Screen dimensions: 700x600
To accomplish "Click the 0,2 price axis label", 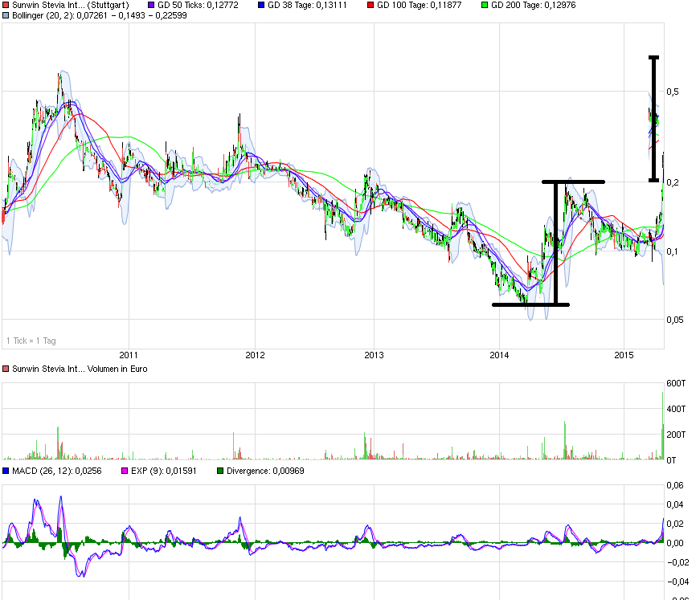I will tap(673, 182).
